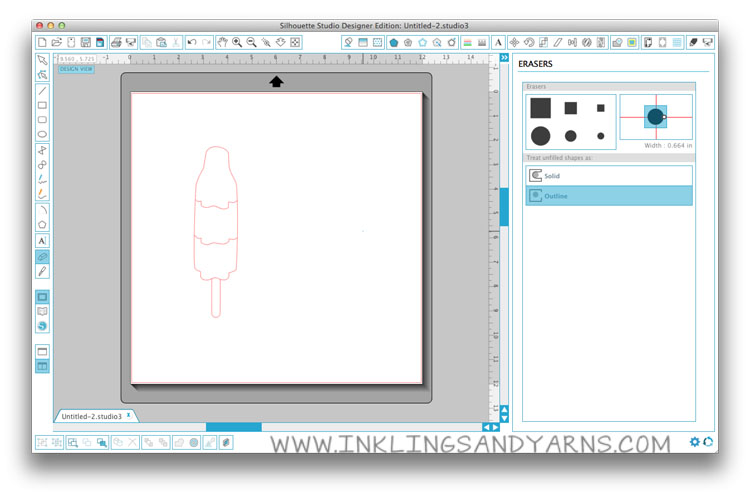Image resolution: width=750 pixels, height=497 pixels.
Task: Select the Draw a Rounded Rectangle tool
Action: (x=42, y=120)
